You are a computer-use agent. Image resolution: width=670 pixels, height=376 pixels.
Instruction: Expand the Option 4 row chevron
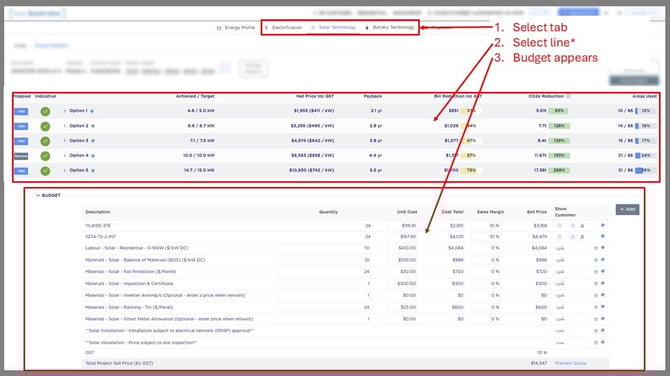(x=65, y=156)
